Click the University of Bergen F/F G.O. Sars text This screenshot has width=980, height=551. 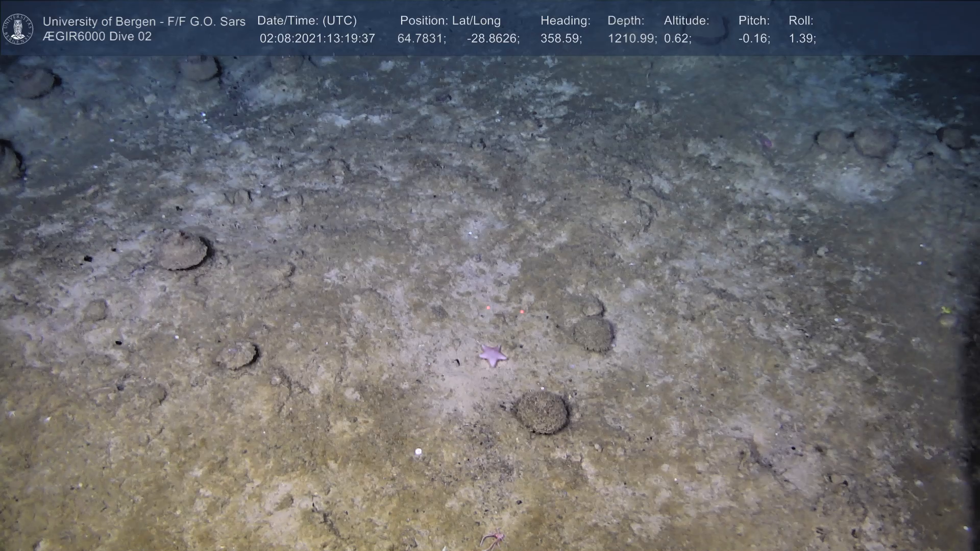(144, 21)
